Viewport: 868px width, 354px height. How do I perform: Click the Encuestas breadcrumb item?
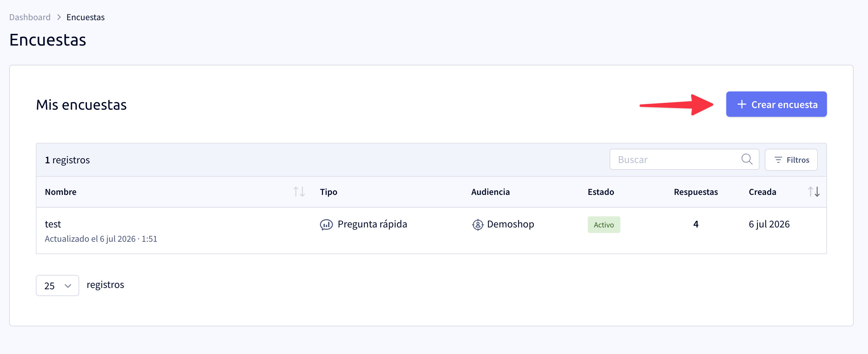click(86, 17)
